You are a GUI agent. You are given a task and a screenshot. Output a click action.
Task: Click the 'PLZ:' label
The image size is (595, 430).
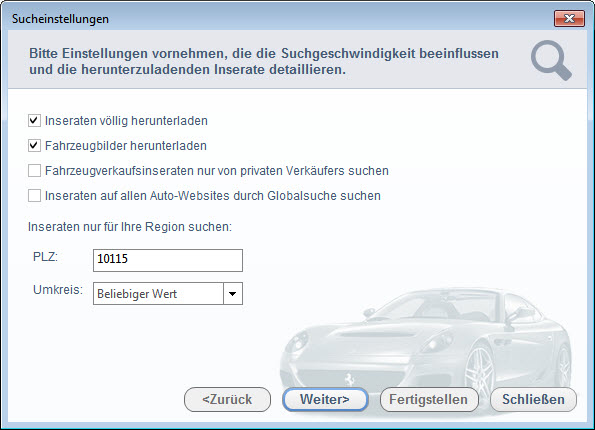click(46, 257)
